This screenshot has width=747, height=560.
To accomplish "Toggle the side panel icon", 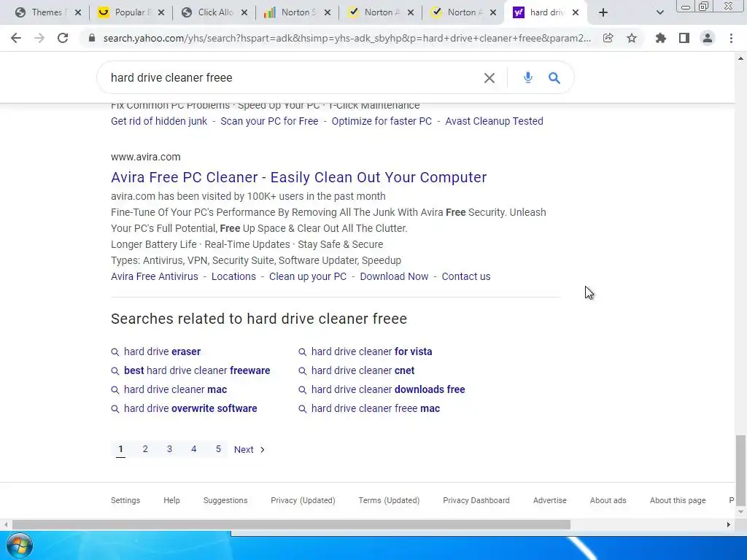I will (x=684, y=38).
